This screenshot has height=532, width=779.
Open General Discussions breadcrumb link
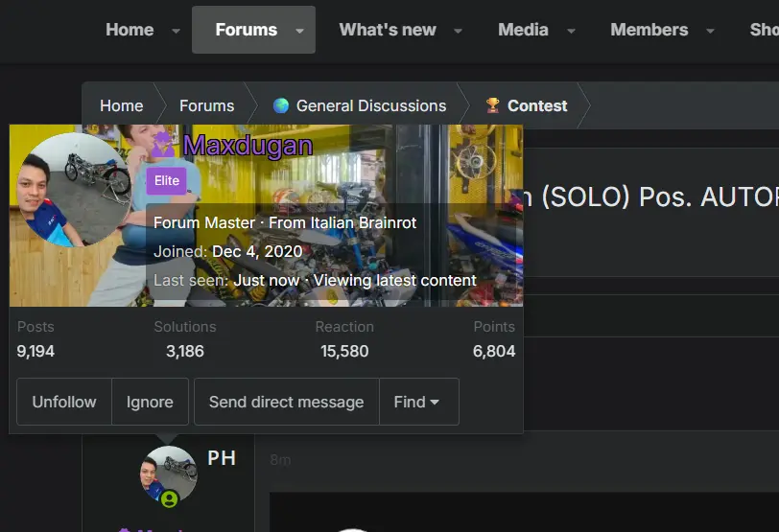tap(371, 105)
